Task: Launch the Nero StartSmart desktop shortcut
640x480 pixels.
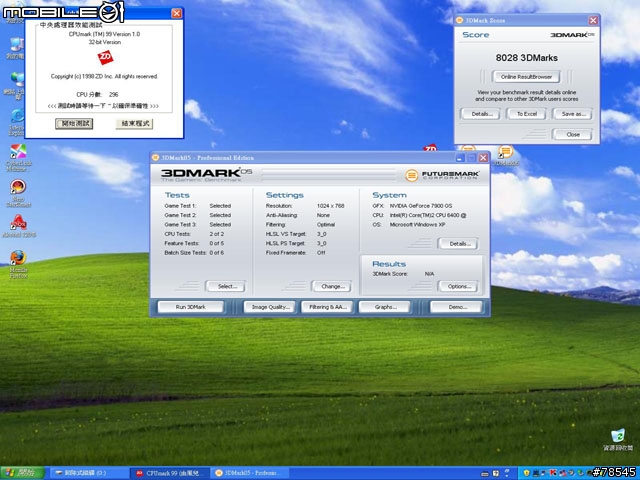Action: tap(18, 193)
